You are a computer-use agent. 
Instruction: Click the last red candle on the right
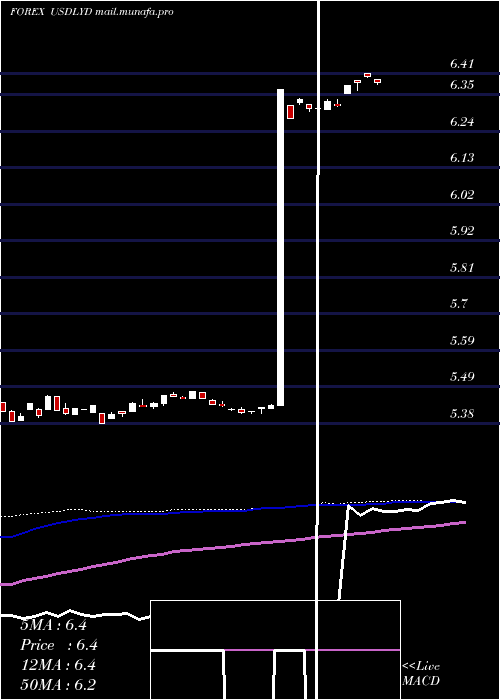(377, 81)
